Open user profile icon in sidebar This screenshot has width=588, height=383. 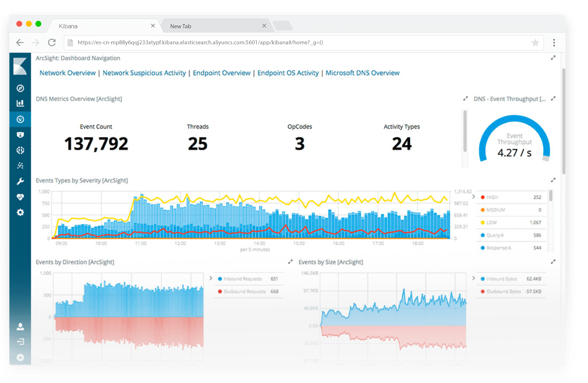20,327
